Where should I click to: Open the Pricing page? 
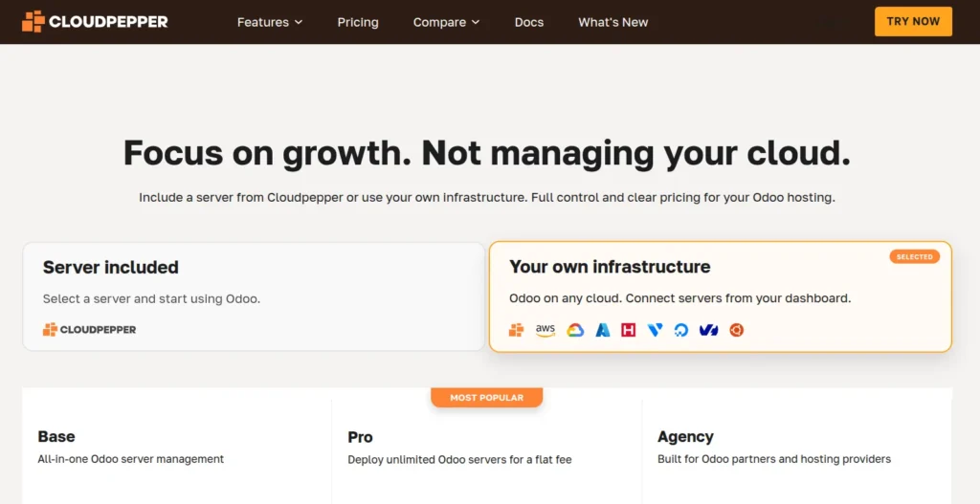[358, 23]
